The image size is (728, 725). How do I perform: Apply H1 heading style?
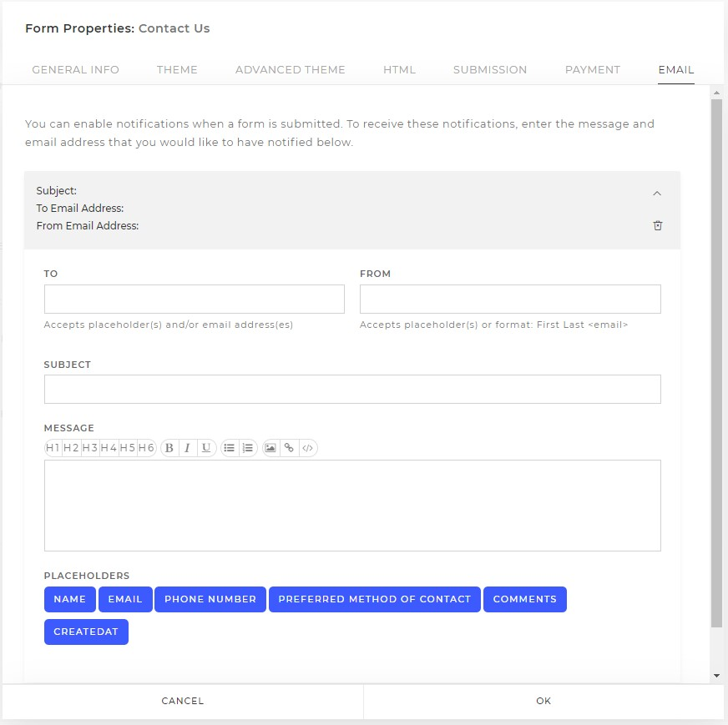(53, 448)
